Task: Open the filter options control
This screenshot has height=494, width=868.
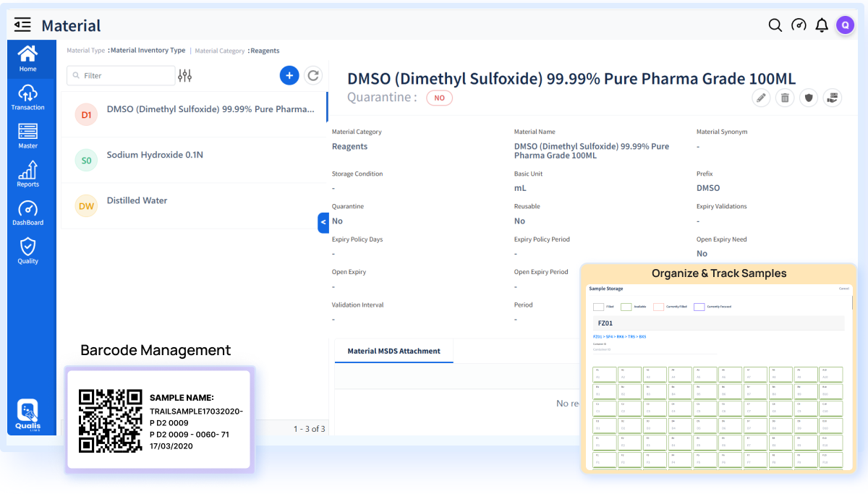Action: [x=184, y=75]
